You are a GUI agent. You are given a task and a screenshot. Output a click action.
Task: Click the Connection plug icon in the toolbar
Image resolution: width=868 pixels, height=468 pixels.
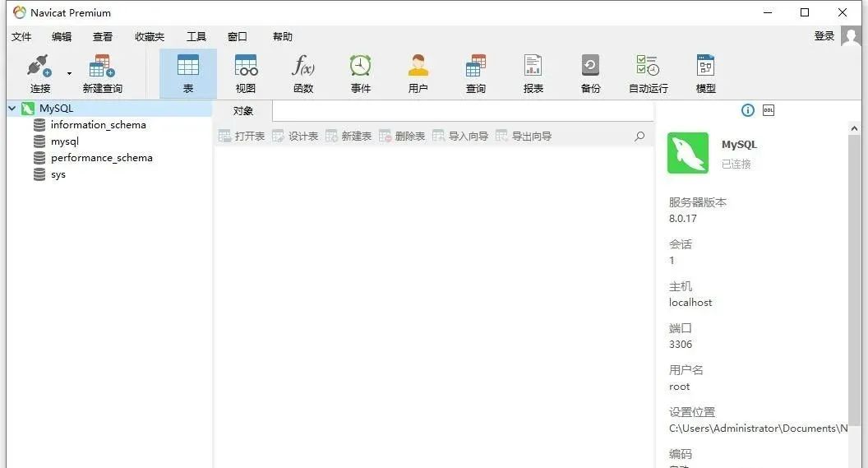(39, 66)
